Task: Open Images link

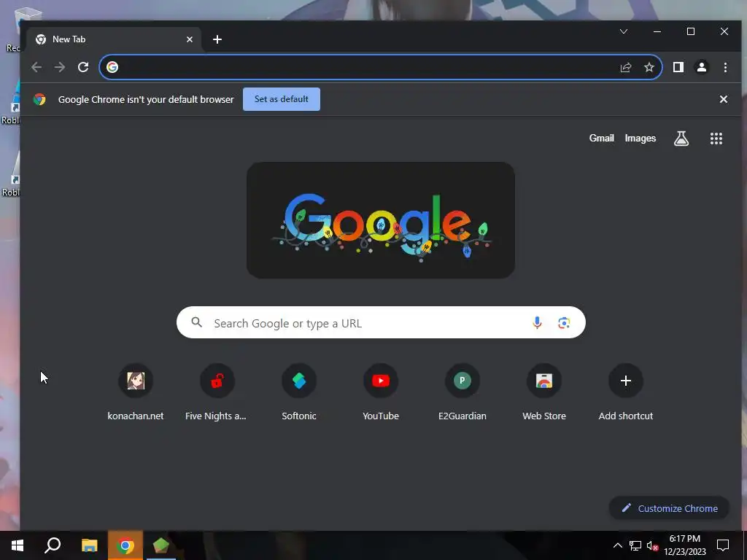Action: (640, 138)
